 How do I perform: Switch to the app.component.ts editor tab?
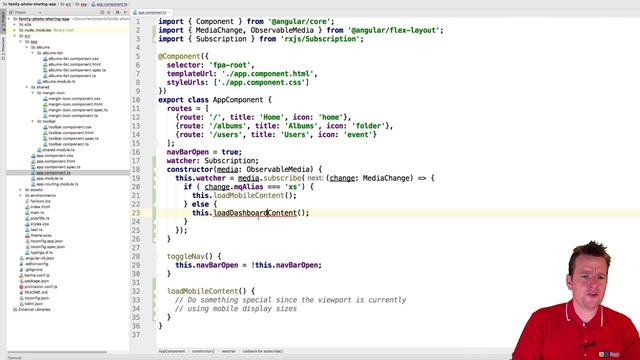152,13
